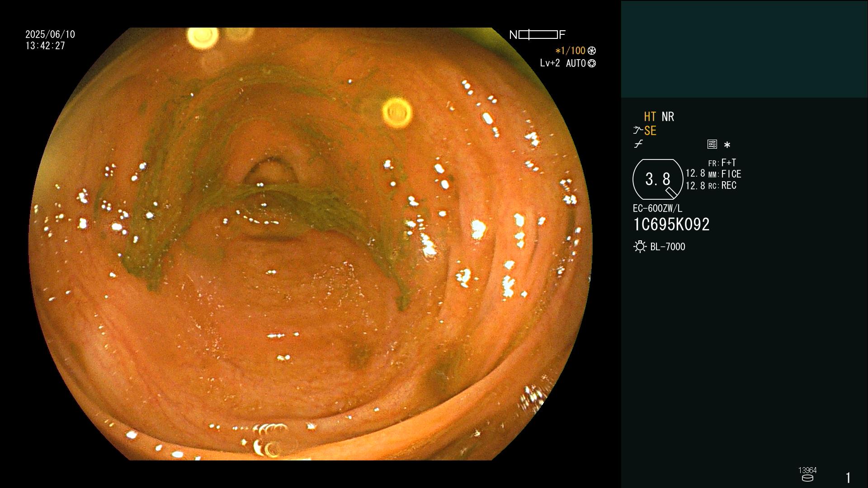Click the upper 12.8 value
Viewport: 868px width, 488px height.
[x=695, y=173]
